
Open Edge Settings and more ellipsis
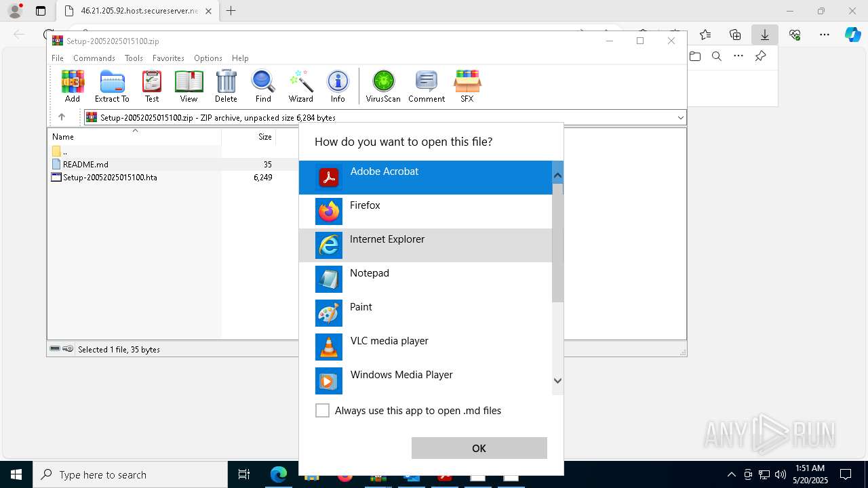tap(825, 35)
